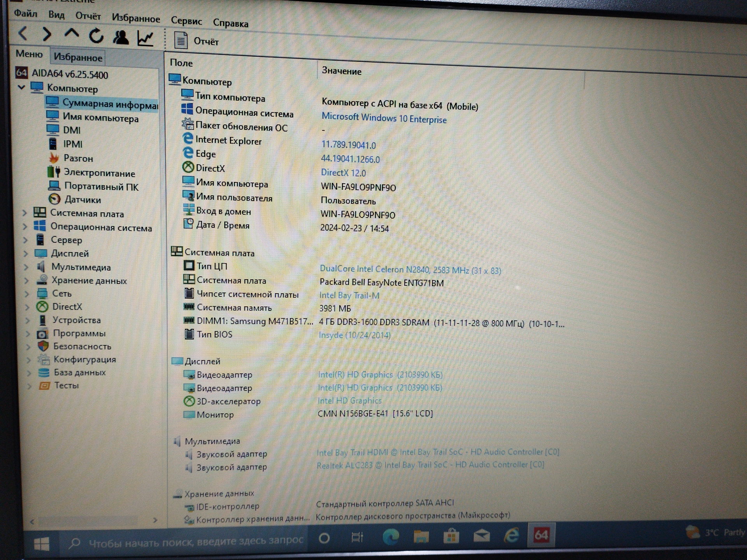Viewport: 747px width, 560px height.
Task: Open the Избранное menu in the menu bar
Action: 136,18
